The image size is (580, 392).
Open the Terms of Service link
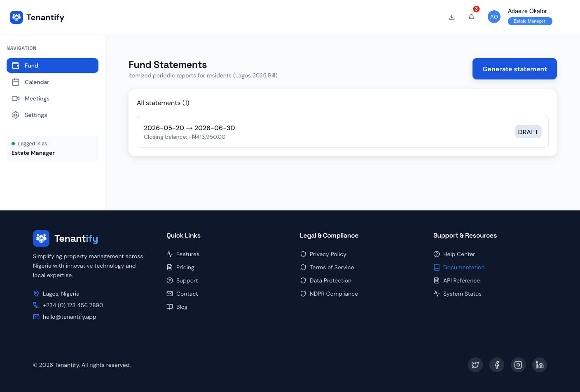(332, 267)
